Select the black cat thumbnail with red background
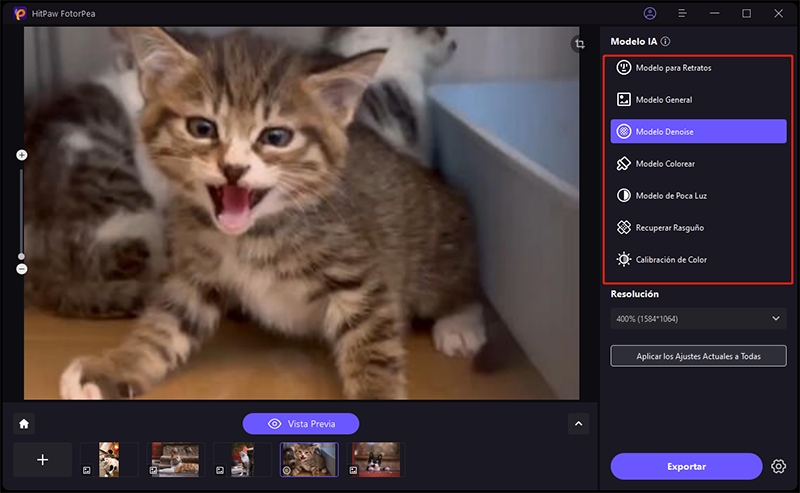This screenshot has height=493, width=800. [376, 460]
